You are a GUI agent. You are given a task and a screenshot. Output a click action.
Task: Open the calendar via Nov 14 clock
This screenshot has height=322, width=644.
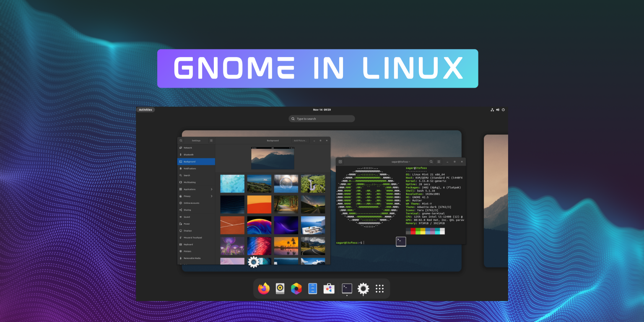(x=321, y=109)
